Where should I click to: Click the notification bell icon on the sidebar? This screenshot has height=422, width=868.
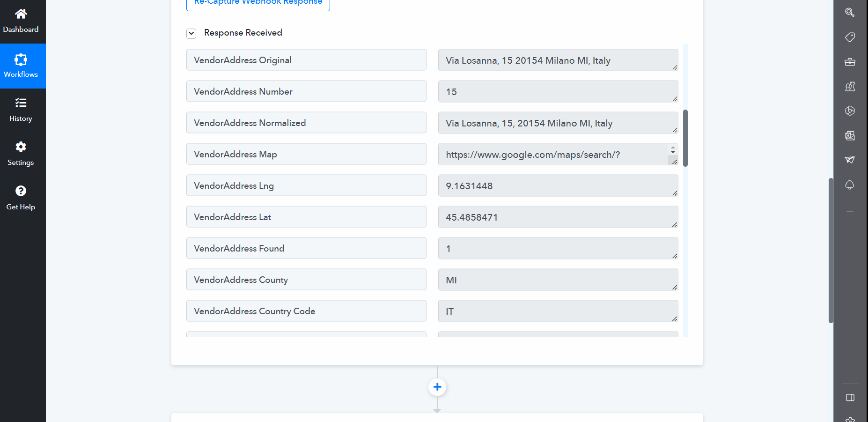(x=850, y=185)
